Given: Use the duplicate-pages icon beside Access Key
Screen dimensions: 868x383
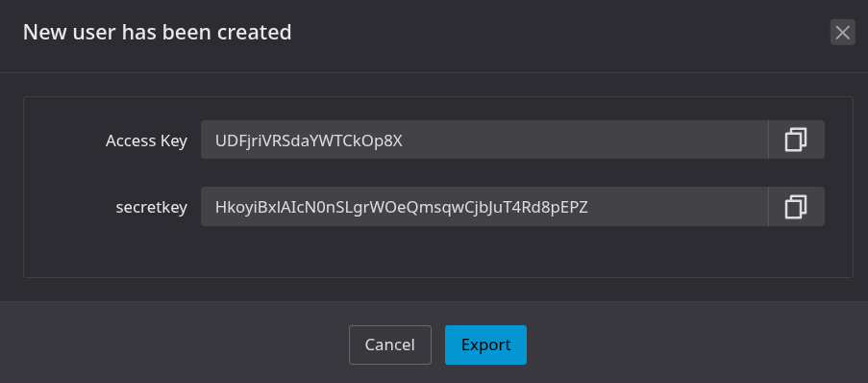Looking at the screenshot, I should coord(796,140).
